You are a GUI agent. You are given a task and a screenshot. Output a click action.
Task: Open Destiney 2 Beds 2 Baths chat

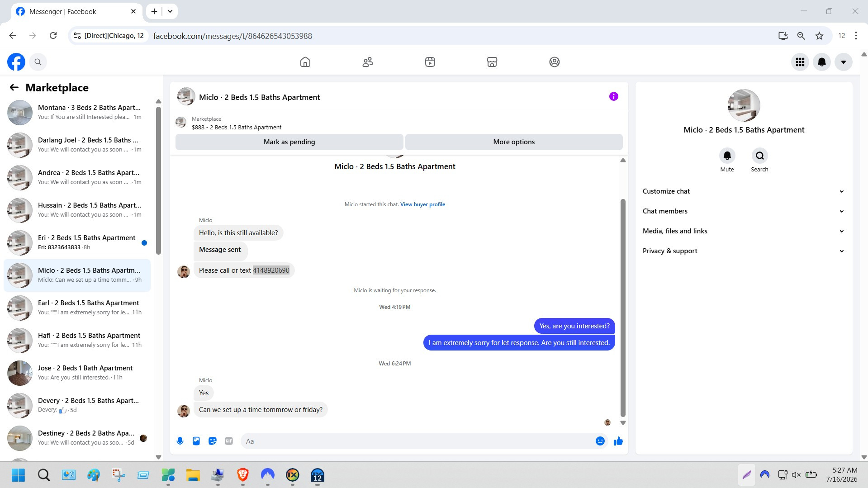pyautogui.click(x=77, y=438)
